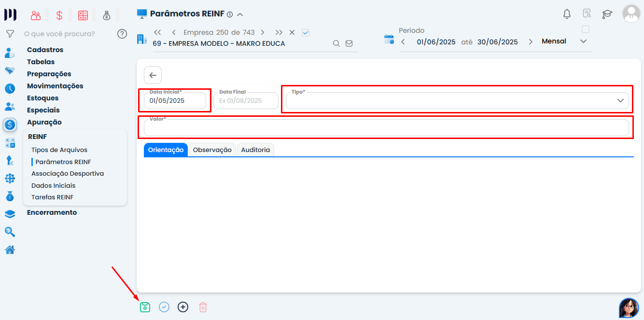The image size is (644, 320).
Task: Click the home sidebar icon
Action: pos(10,250)
